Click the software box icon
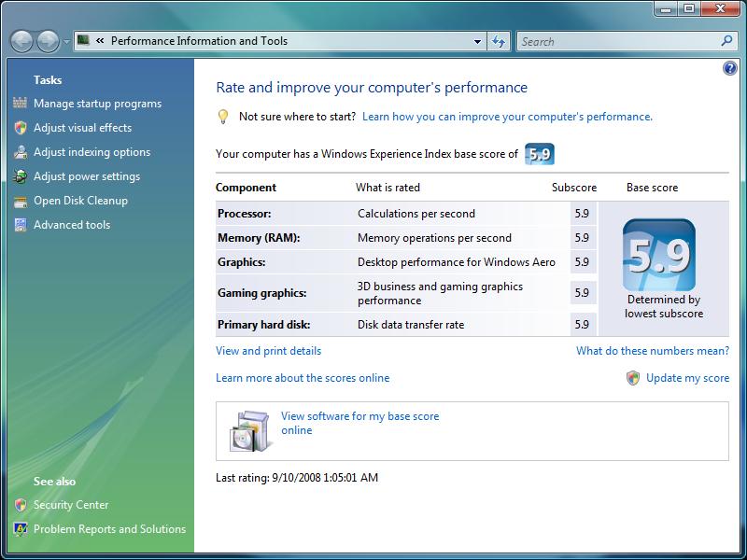The image size is (747, 560). coord(250,431)
